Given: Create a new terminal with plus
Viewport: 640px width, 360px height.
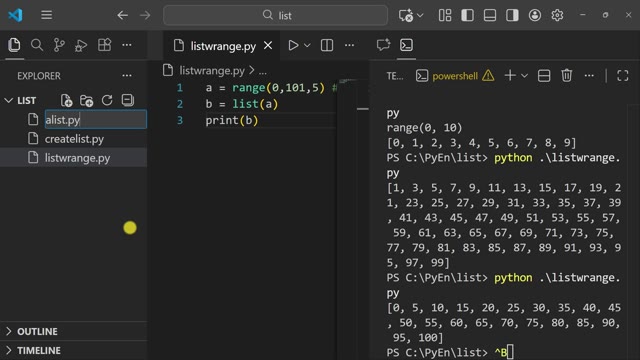Looking at the screenshot, I should [510, 76].
